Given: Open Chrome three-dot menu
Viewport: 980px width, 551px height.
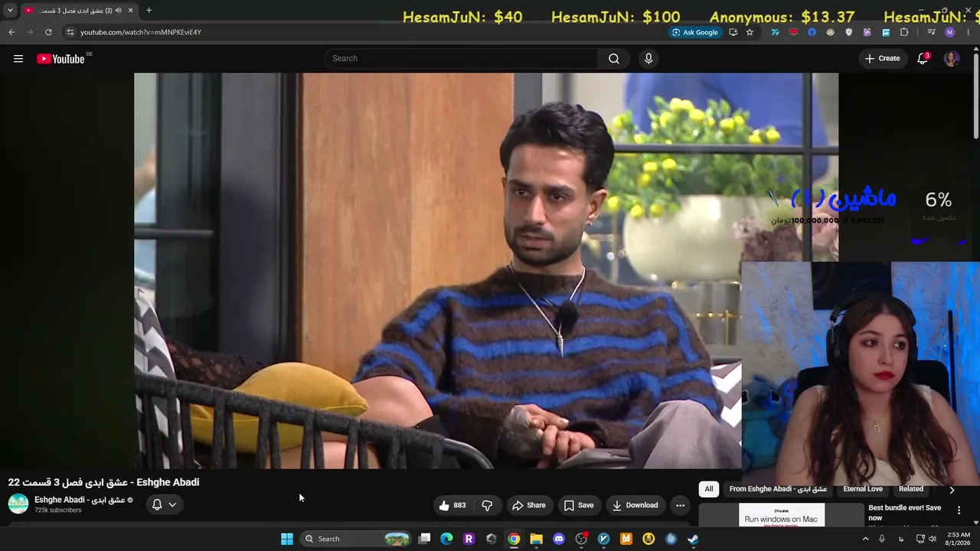Looking at the screenshot, I should coord(969,32).
